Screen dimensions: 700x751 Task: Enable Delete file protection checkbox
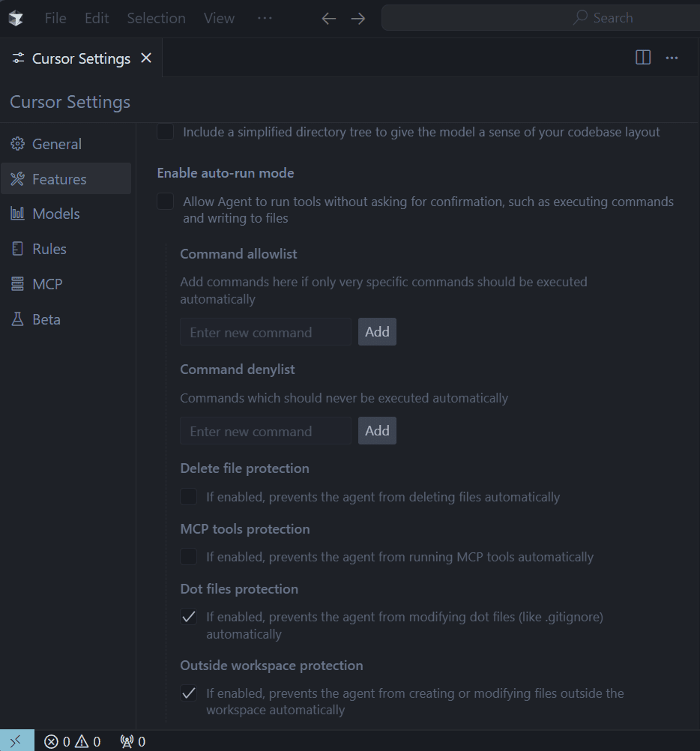(189, 497)
